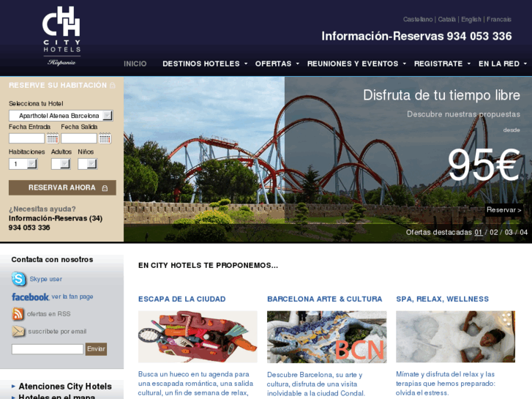The height and width of the screenshot is (399, 532).
Task: Click the suitcase thumbnail image
Action: 198,337
